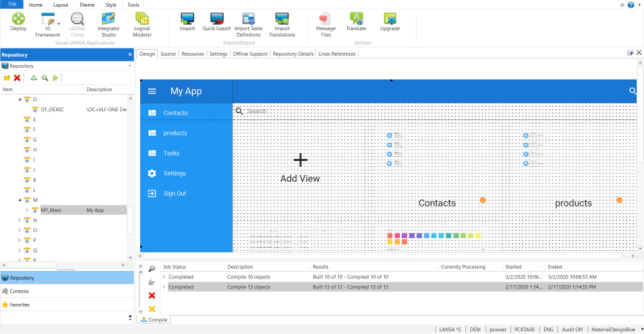Click the Audit Off status entry
Image resolution: width=644 pixels, height=334 pixels.
(x=572, y=329)
